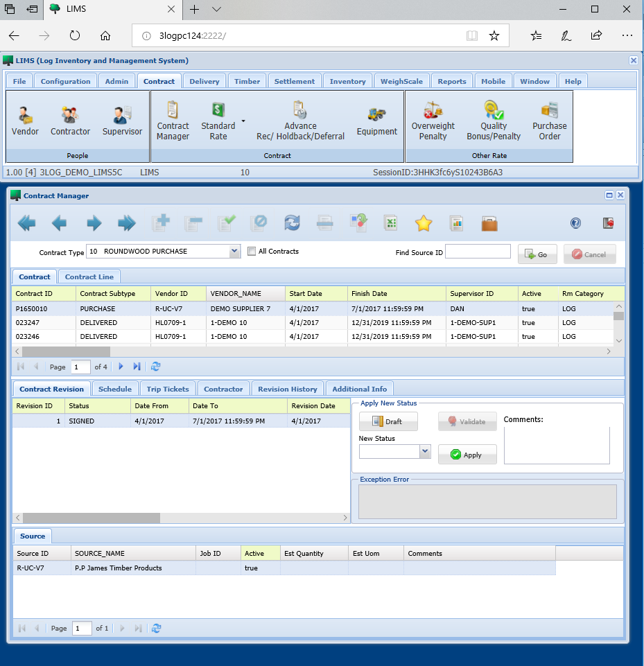The width and height of the screenshot is (644, 666).
Task: Expand the Standard Rate dropdown arrow
Action: pos(243,121)
